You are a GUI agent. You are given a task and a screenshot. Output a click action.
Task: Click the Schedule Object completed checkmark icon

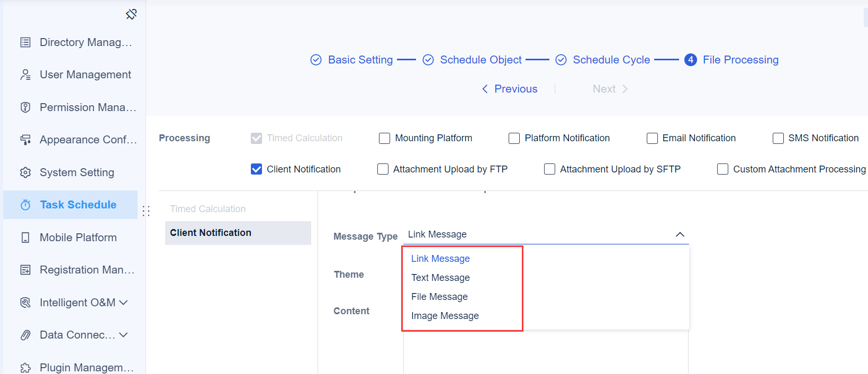coord(428,60)
